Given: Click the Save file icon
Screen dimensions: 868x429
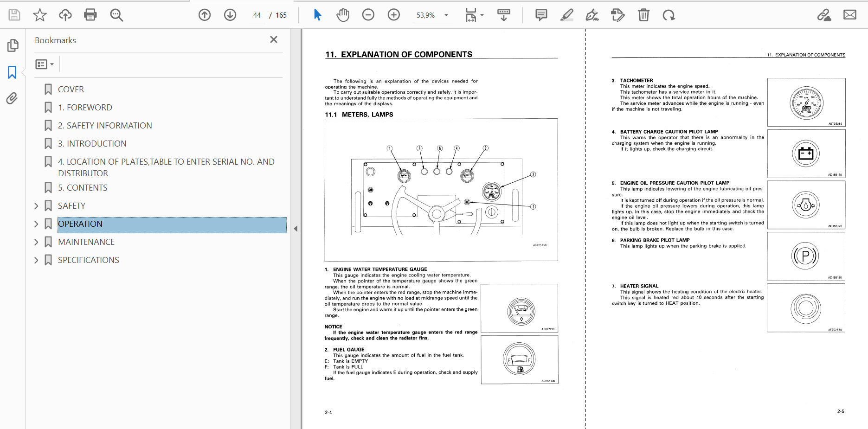Looking at the screenshot, I should point(14,15).
